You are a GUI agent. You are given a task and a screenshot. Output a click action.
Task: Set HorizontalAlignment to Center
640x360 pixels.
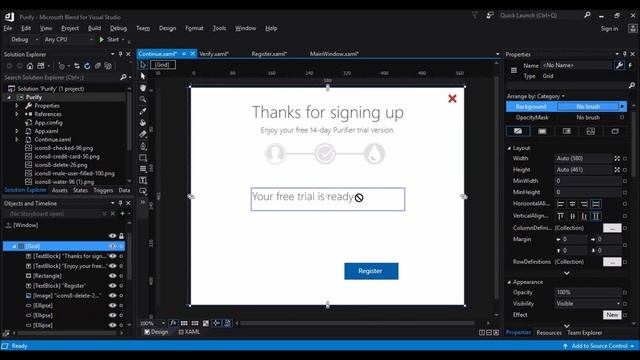[x=573, y=204]
